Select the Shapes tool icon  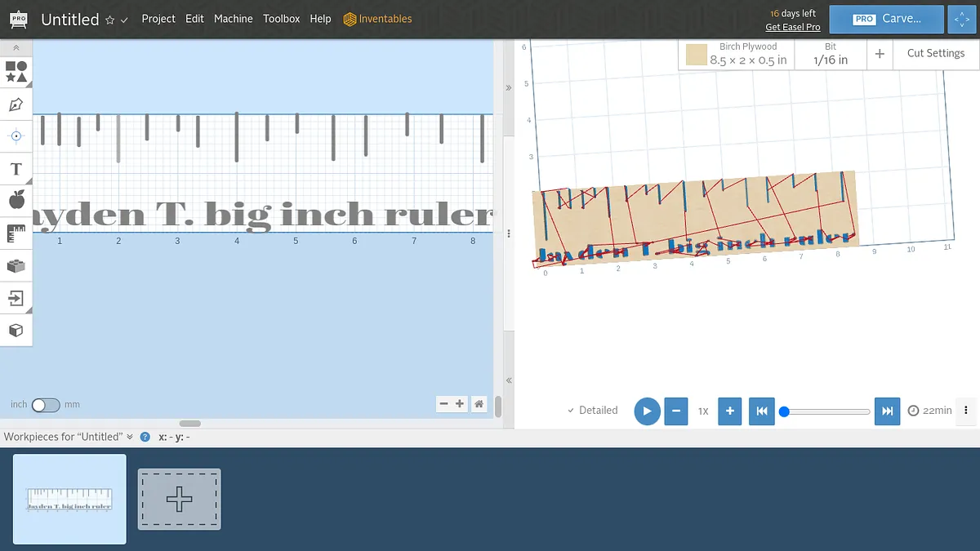(16, 72)
